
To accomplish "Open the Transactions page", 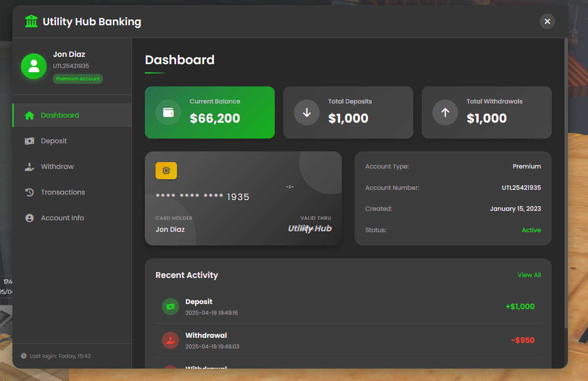I will (72, 192).
